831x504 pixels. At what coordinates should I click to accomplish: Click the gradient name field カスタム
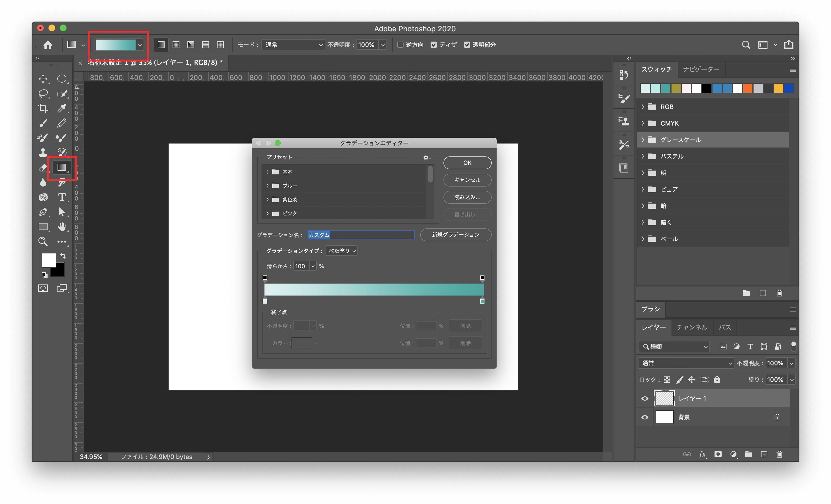(x=361, y=235)
